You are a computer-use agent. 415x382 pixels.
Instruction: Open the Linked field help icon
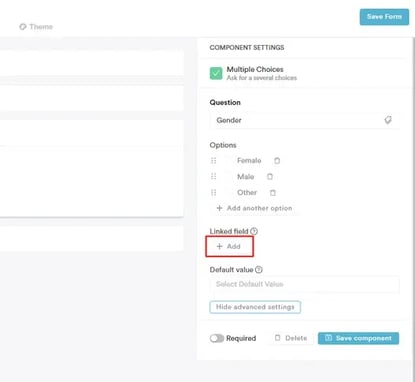coord(254,231)
